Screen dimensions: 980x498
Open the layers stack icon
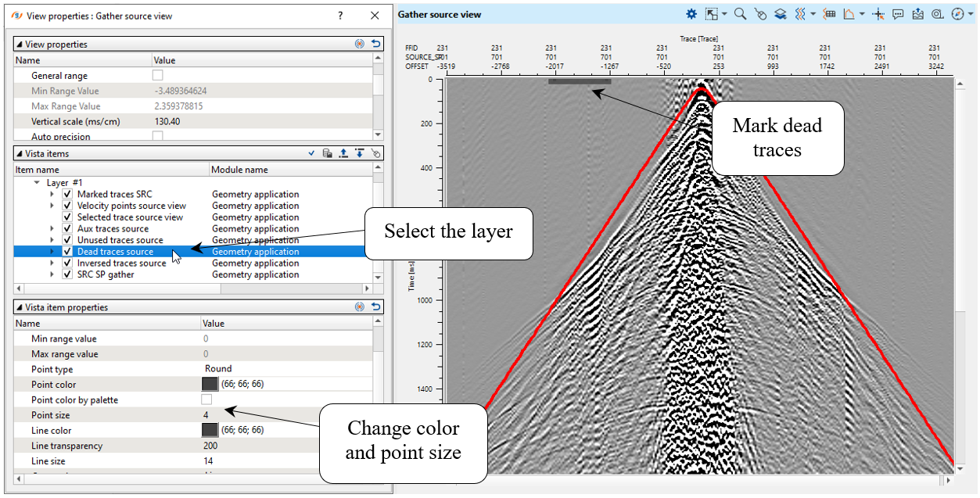(781, 14)
